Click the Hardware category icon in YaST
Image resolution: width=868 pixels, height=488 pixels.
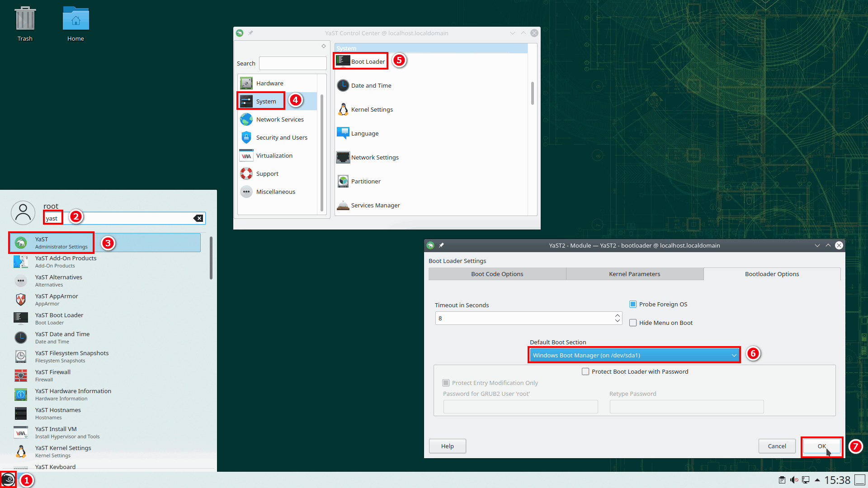(246, 83)
